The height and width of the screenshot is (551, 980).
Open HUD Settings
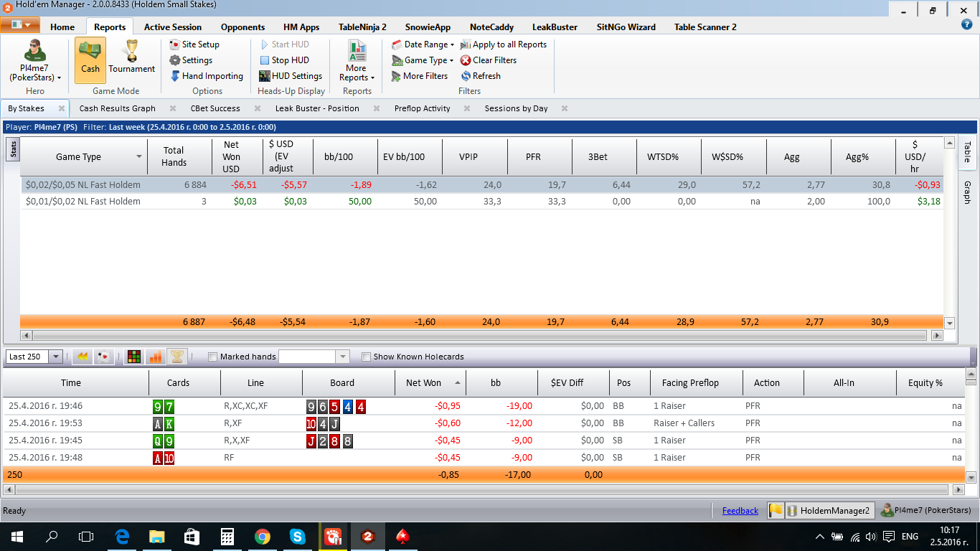[x=291, y=76]
